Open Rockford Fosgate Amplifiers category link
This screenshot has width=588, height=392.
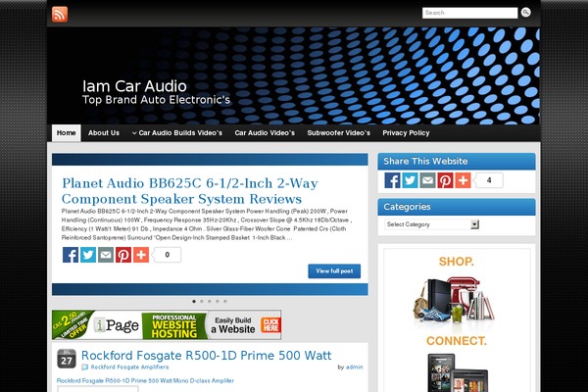pos(129,367)
